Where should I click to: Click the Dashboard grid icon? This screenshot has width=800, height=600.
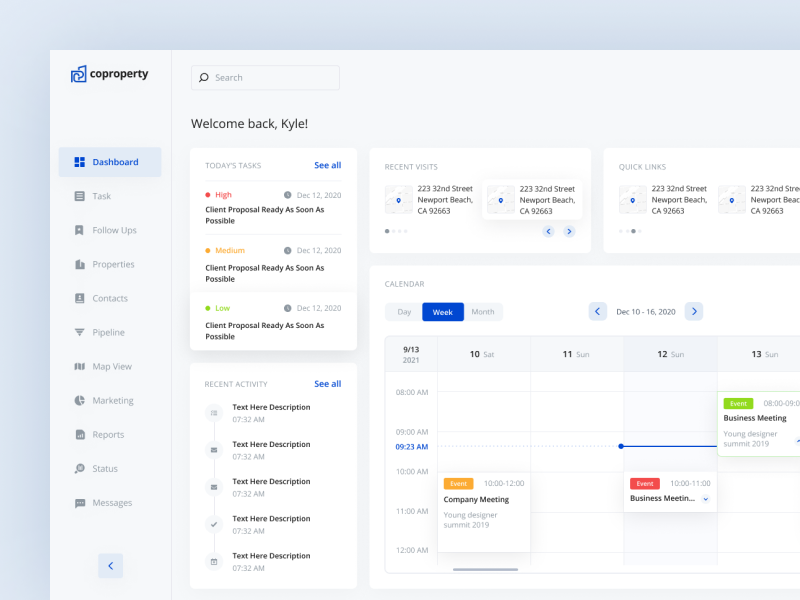[80, 162]
